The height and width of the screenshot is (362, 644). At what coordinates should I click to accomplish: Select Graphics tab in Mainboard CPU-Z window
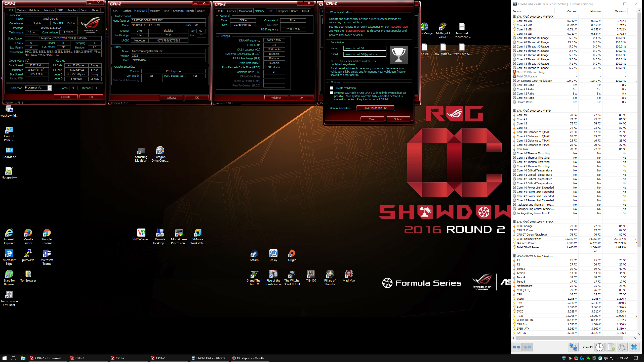[178, 11]
